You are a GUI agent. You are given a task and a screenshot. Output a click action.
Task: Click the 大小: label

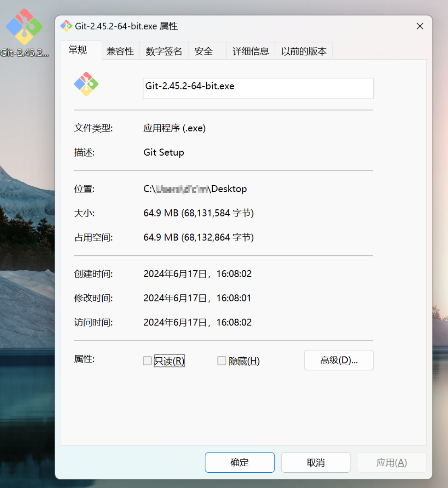click(84, 213)
